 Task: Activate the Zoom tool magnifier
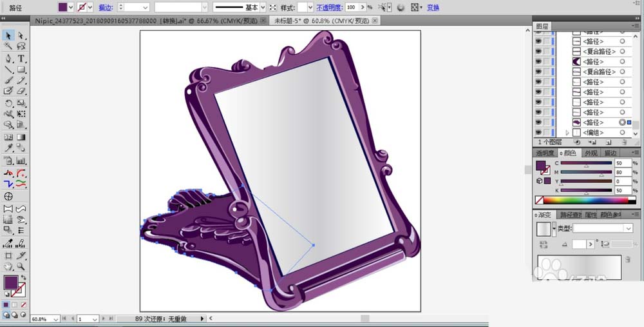[21, 266]
